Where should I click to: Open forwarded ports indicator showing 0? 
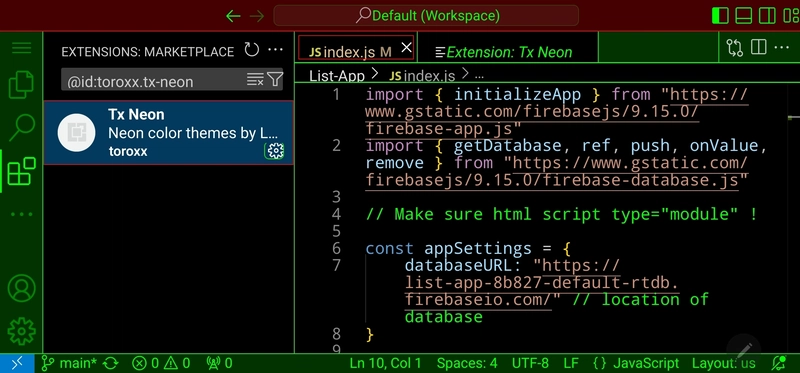click(x=219, y=363)
